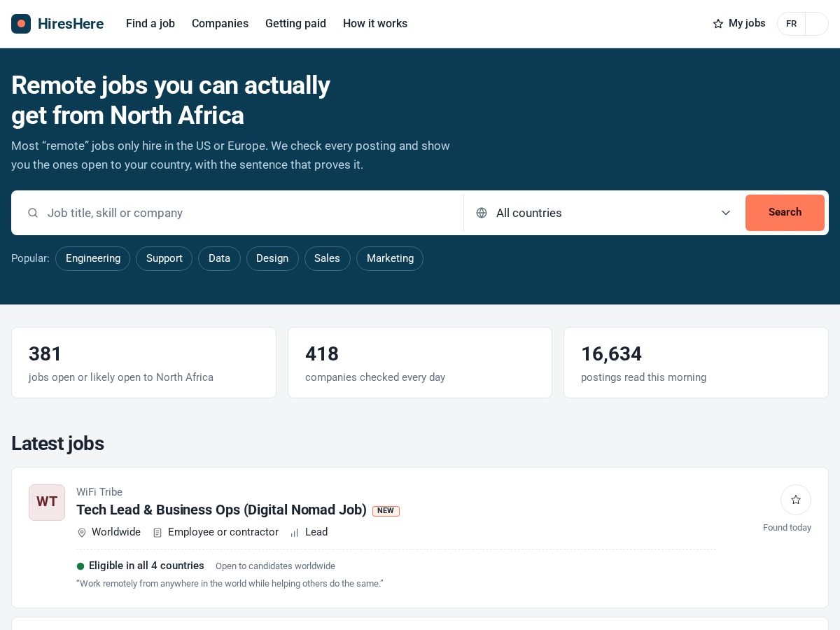Open How it works page

[375, 24]
